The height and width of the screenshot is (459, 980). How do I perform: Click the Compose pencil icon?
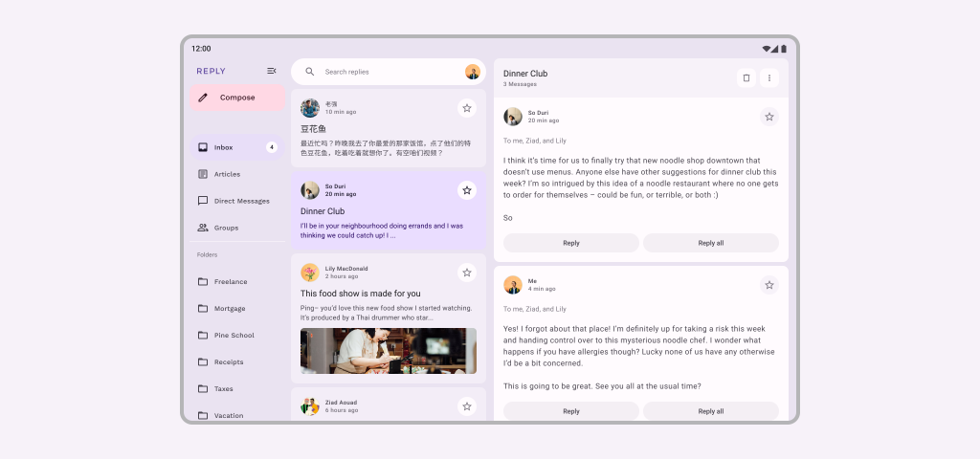pos(203,98)
